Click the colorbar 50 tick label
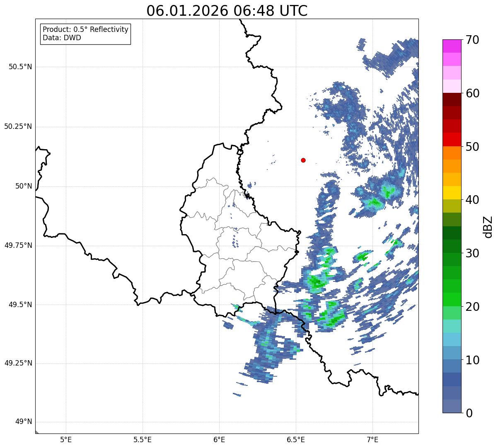Screen dimensions: 498x448 (472, 147)
